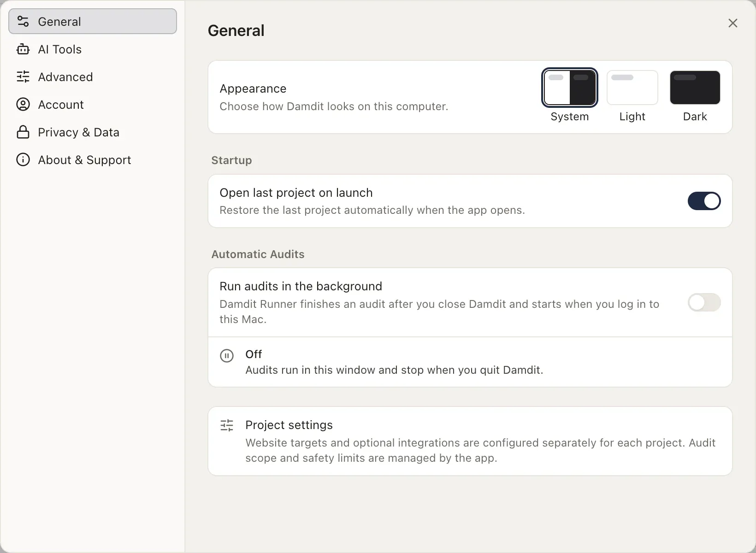Click the large "General" page heading
Image resolution: width=756 pixels, height=553 pixels.
click(x=236, y=30)
